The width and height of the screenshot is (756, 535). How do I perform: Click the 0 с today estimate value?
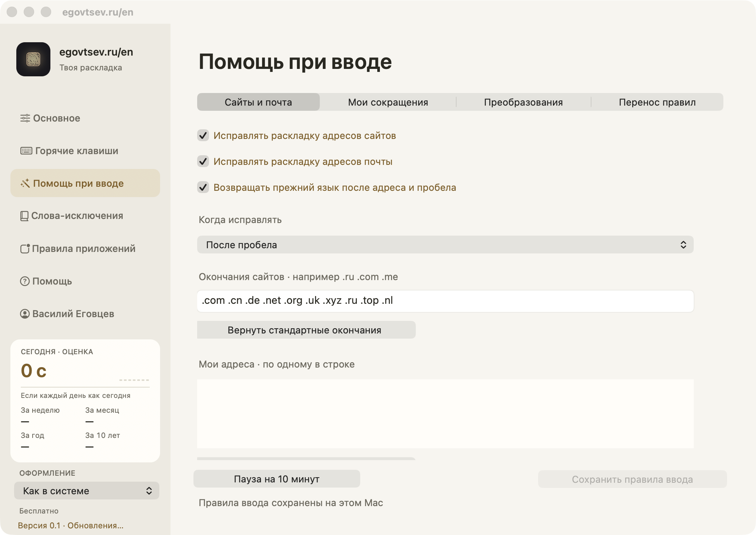pos(33,371)
